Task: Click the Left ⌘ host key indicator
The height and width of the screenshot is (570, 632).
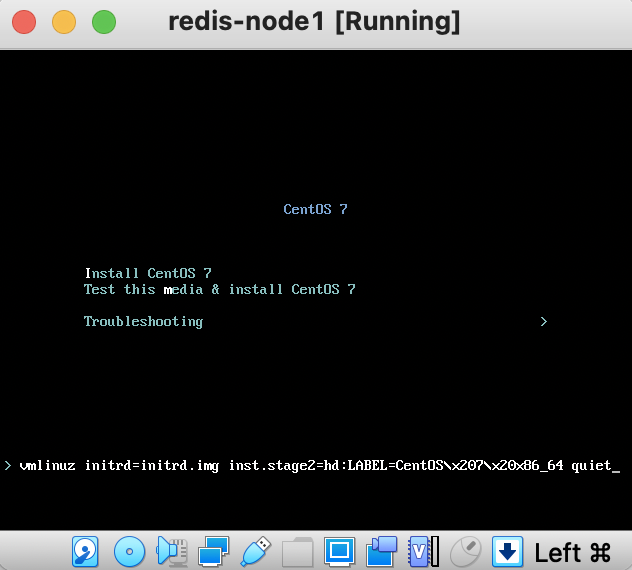Action: click(x=572, y=552)
